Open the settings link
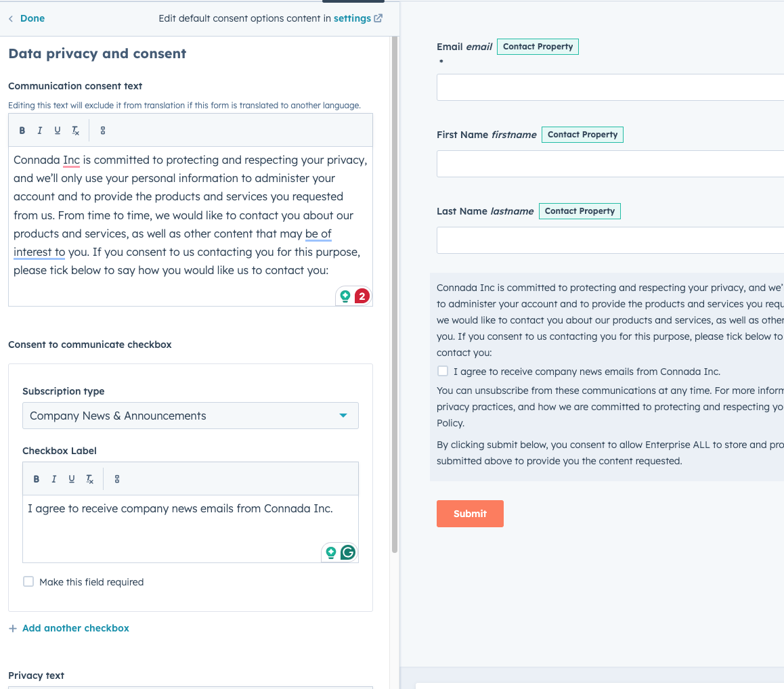Viewport: 784px width, 689px height. coord(353,18)
